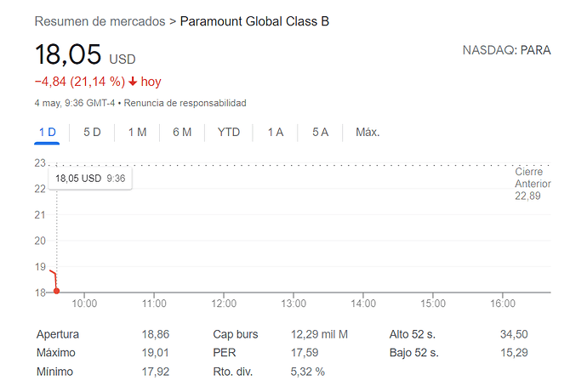Click the 18,05 USD 9:36 chart tooltip
587x392 pixels.
click(x=90, y=179)
